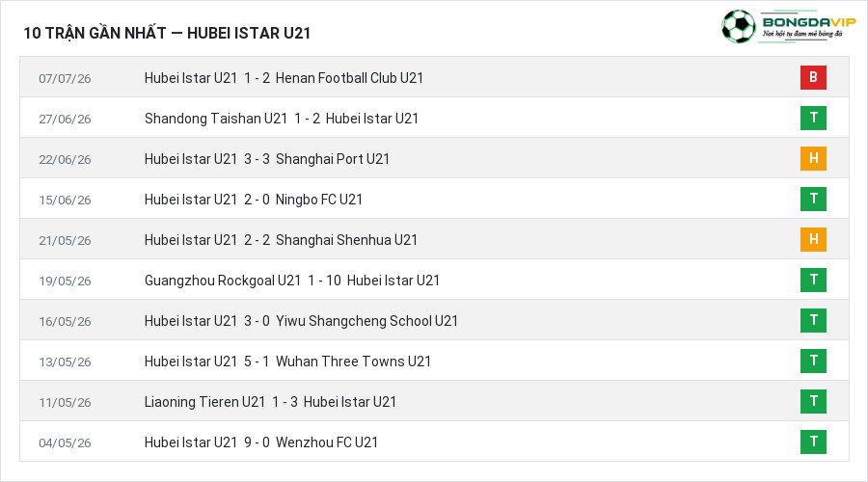Click the 04/05/26 match date

65,442
